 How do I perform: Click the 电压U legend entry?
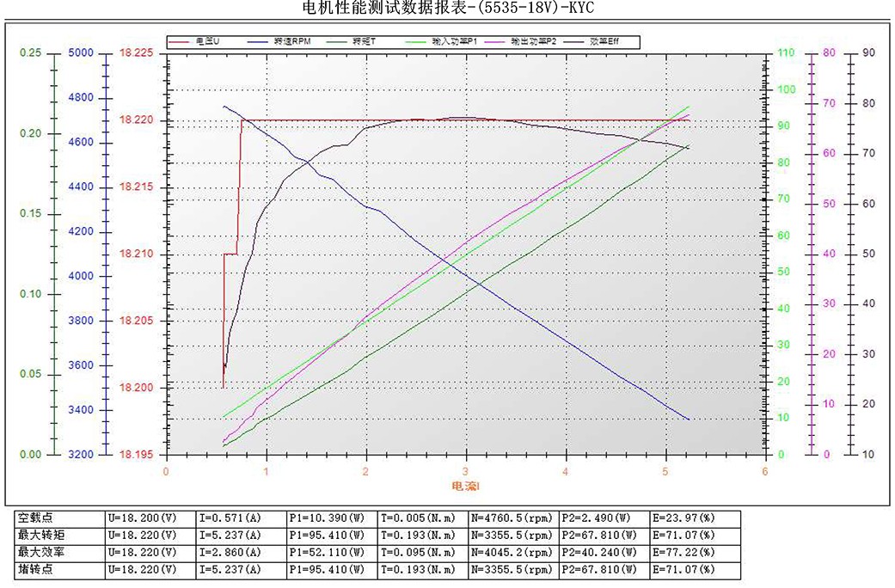coord(202,41)
